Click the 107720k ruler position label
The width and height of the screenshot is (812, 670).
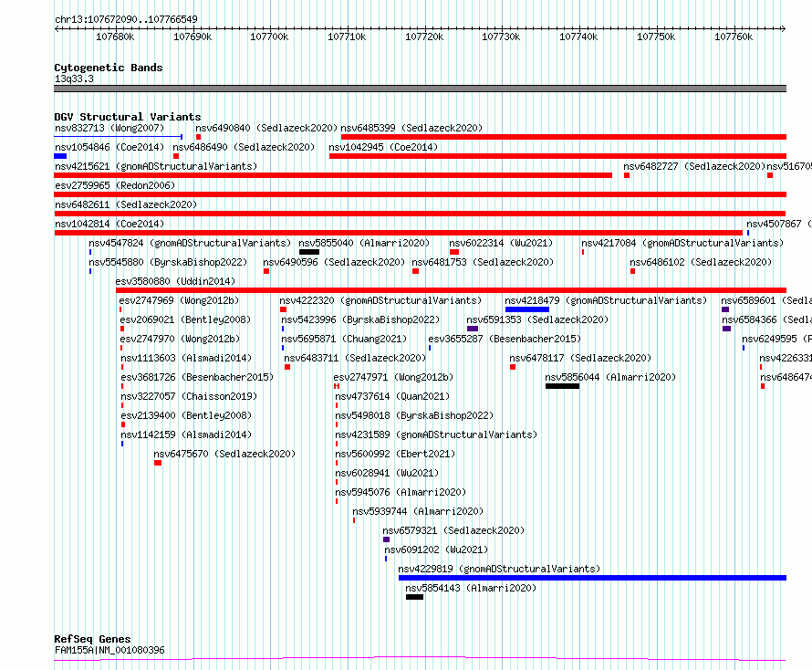(x=424, y=37)
